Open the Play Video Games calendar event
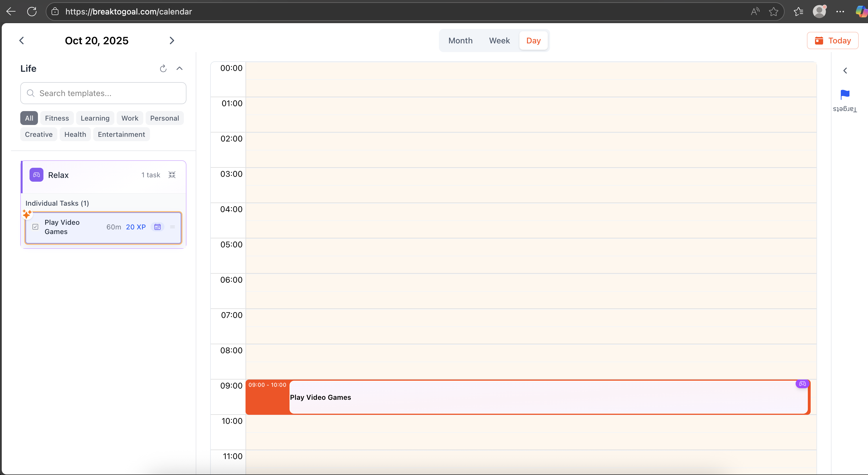The height and width of the screenshot is (475, 868). click(528, 397)
